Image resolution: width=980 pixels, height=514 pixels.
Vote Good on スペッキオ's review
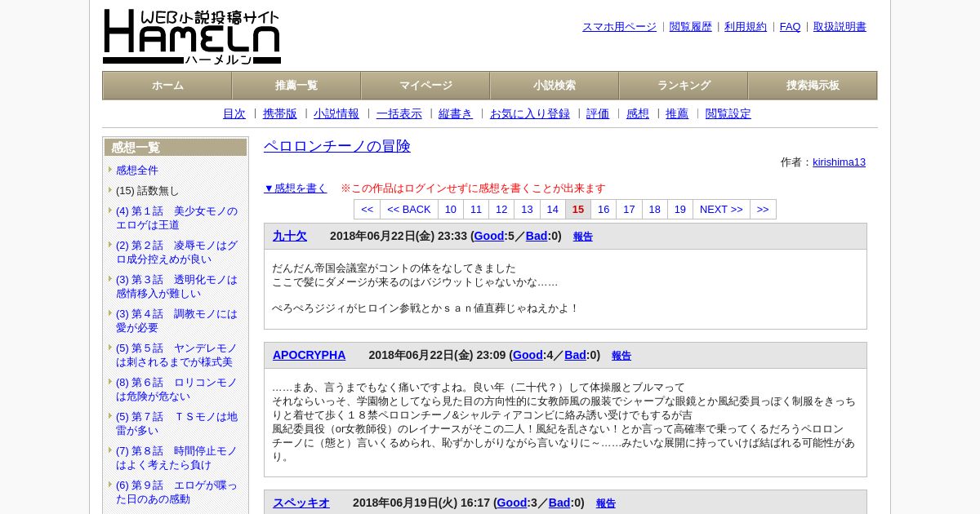[x=512, y=503]
